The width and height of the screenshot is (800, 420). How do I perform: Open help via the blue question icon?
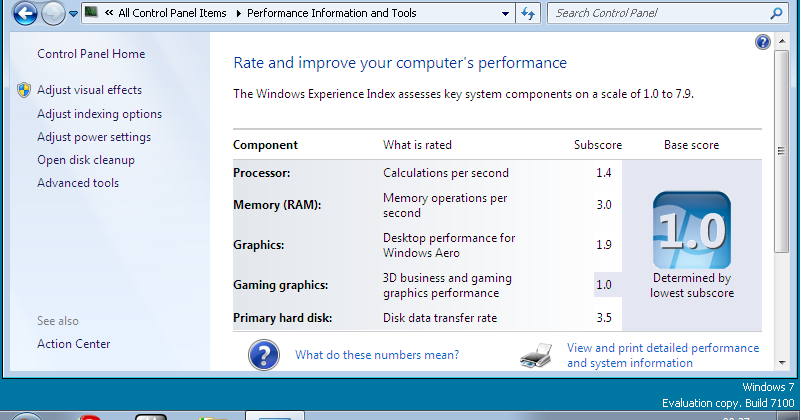[x=763, y=42]
